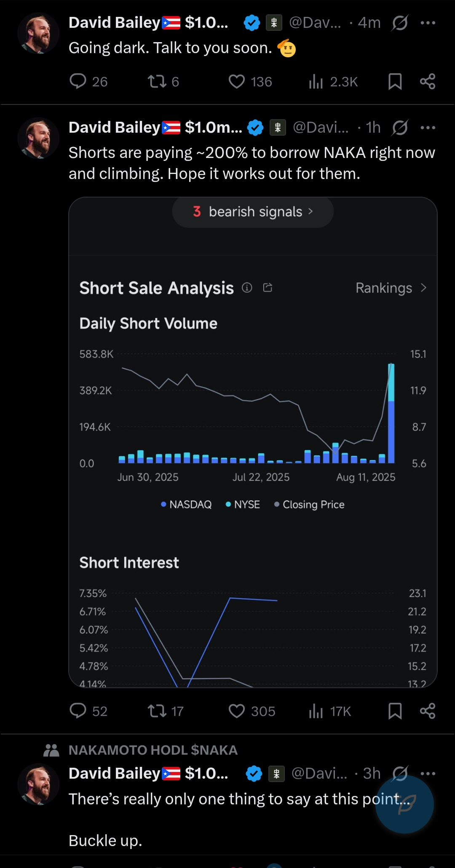Image resolution: width=455 pixels, height=868 pixels.
Task: View analytics of the 17K views post
Action: point(316,711)
